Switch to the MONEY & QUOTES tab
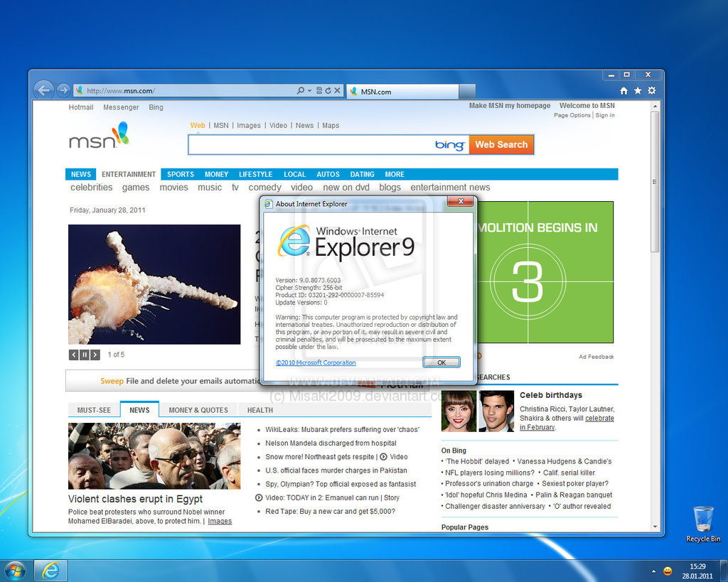This screenshot has width=728, height=582. click(x=198, y=410)
